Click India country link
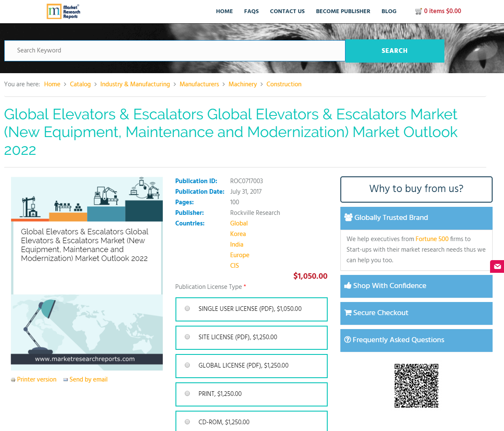 click(237, 244)
